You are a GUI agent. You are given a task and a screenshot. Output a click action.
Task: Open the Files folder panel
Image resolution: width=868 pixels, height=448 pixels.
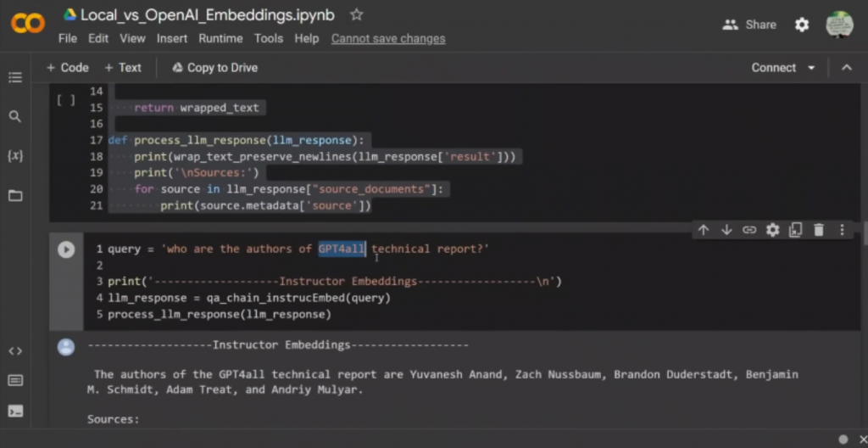[x=15, y=195]
